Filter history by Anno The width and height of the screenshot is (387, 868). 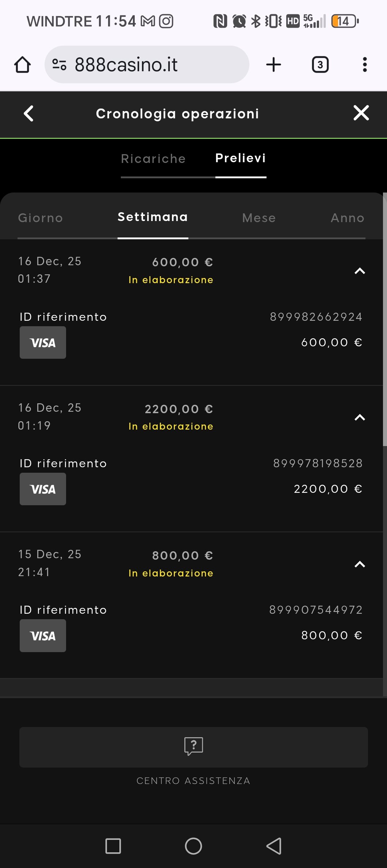[347, 218]
